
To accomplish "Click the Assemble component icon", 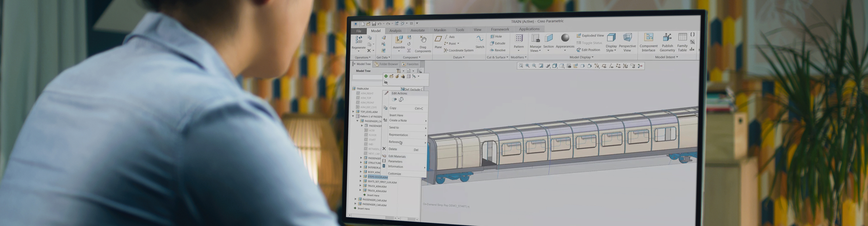I will tap(399, 41).
